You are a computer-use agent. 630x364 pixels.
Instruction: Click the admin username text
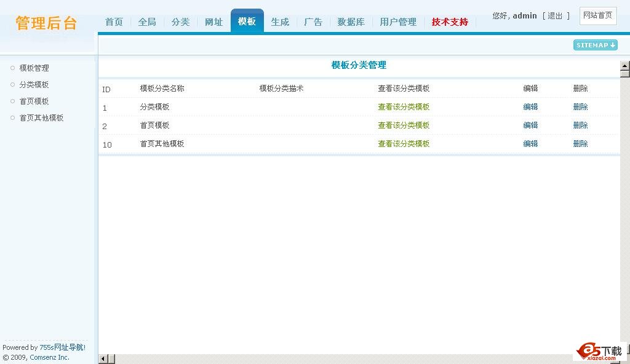[x=525, y=15]
